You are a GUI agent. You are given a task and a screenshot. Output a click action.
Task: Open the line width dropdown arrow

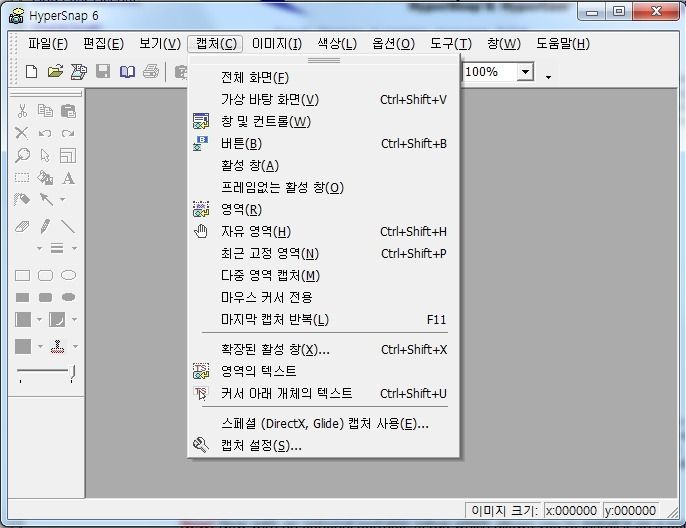point(74,248)
